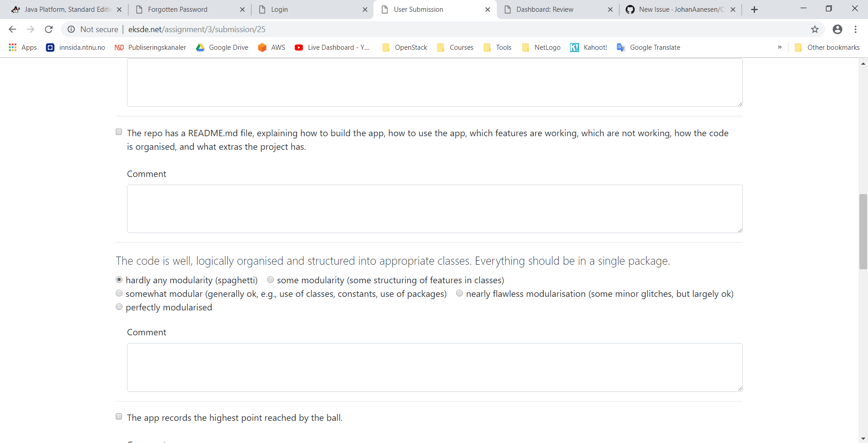Open the Tools bookmarks folder
The width and height of the screenshot is (868, 443).
(497, 48)
